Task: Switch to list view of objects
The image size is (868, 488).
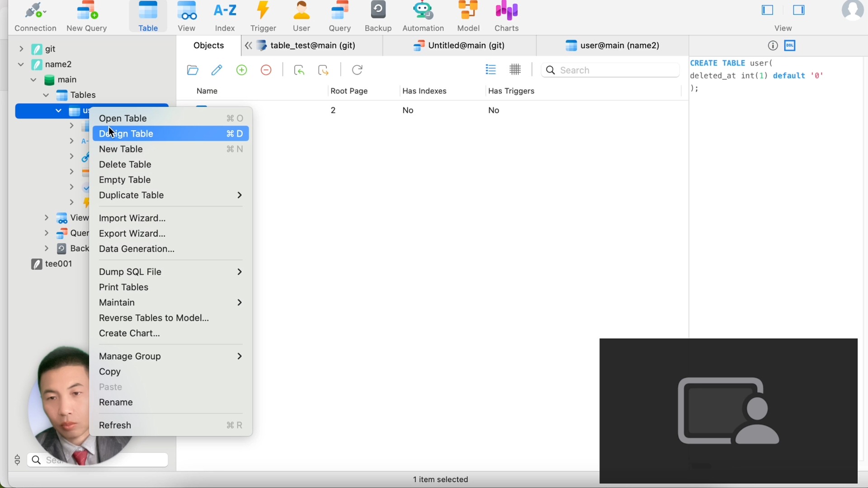Action: tap(491, 70)
